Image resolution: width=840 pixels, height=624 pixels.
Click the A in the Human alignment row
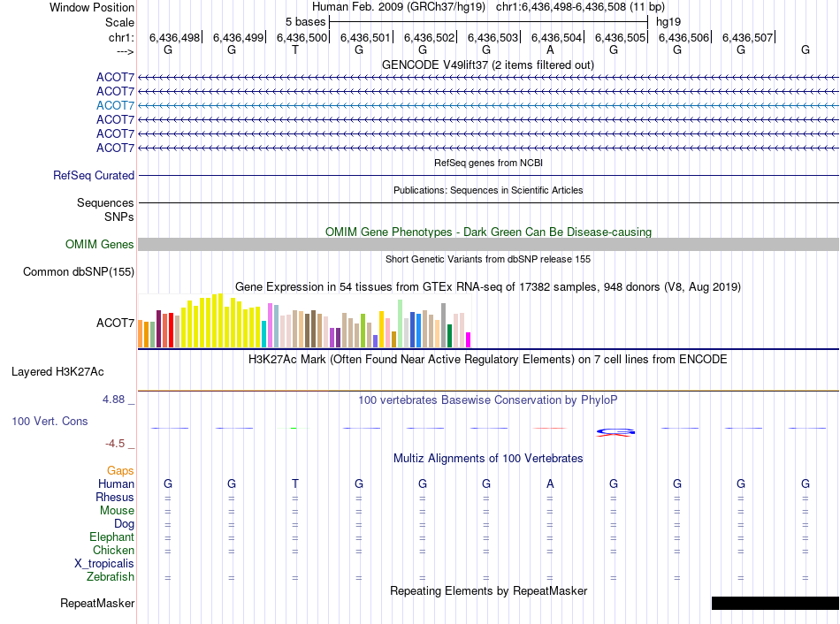[x=550, y=483]
